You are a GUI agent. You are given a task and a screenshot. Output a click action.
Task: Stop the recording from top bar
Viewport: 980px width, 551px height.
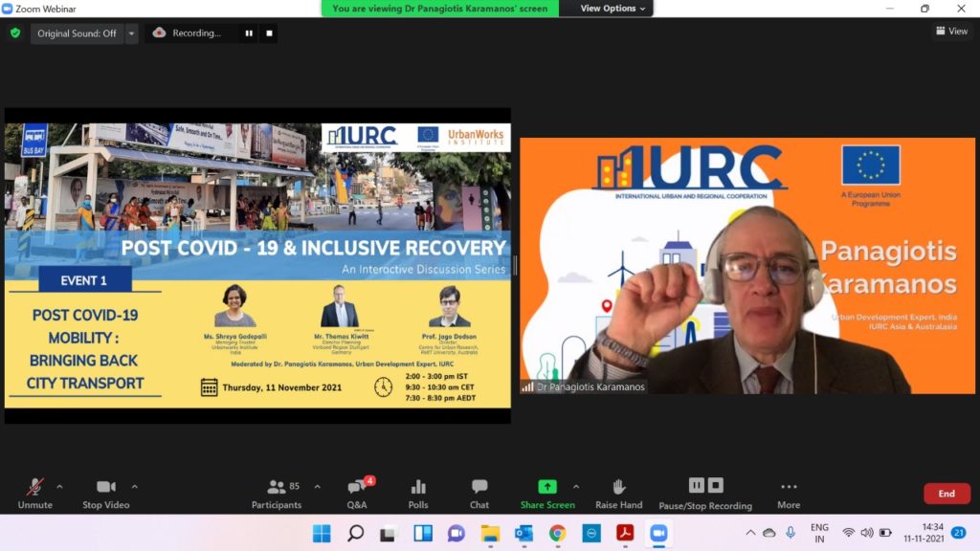click(x=269, y=33)
